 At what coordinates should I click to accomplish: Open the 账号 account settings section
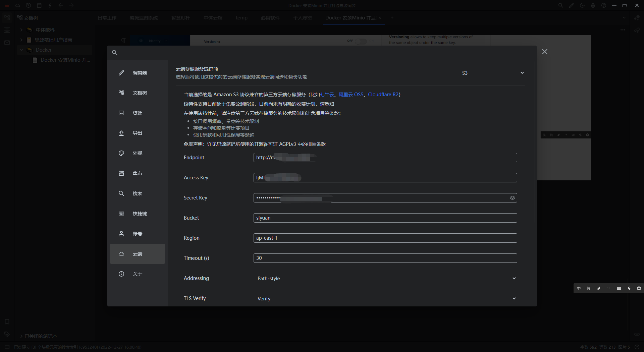137,234
